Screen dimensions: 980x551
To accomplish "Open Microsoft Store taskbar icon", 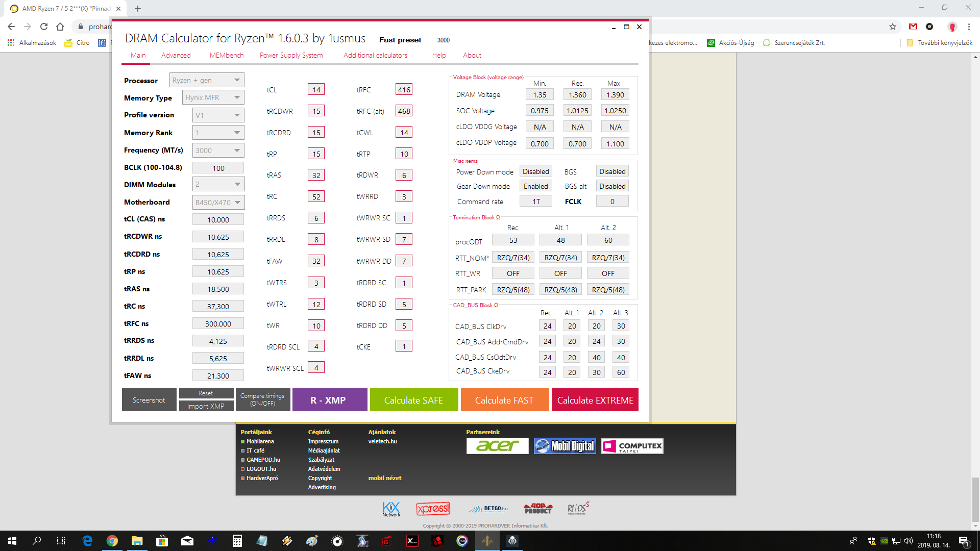I will click(162, 541).
